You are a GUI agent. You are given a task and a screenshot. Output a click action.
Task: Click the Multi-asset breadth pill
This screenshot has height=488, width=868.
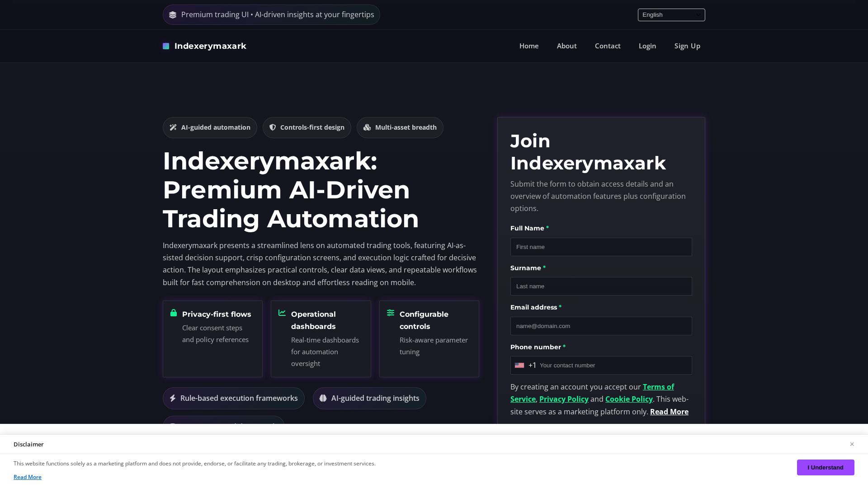click(400, 127)
